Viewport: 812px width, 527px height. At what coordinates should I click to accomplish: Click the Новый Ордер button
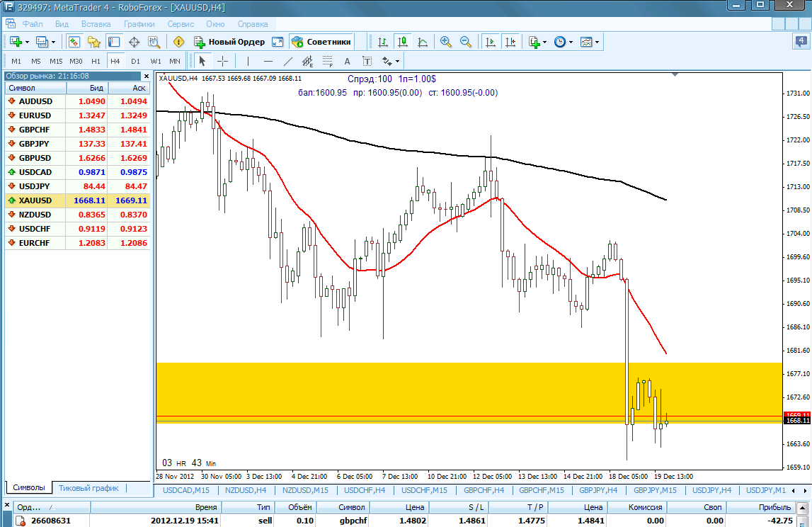click(x=229, y=42)
